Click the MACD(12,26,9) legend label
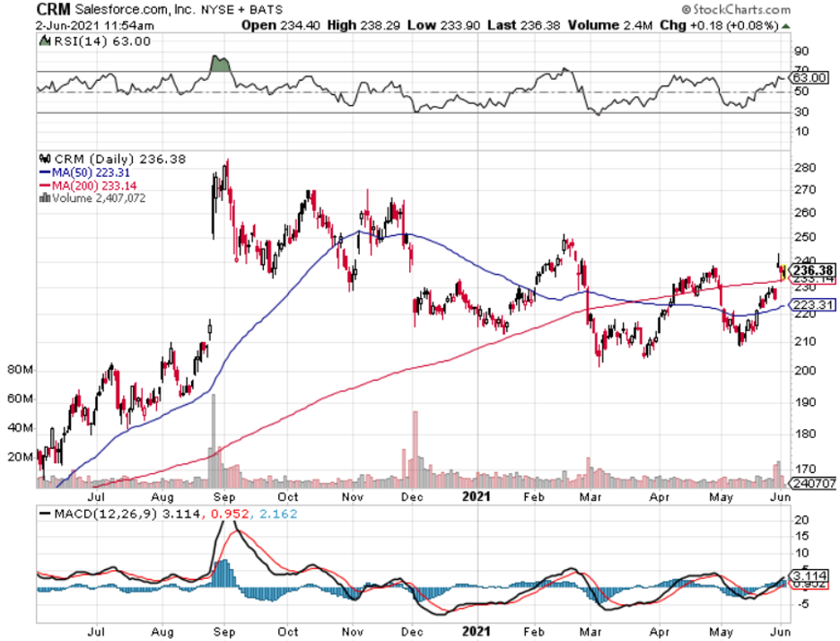The width and height of the screenshot is (840, 641). point(106,514)
